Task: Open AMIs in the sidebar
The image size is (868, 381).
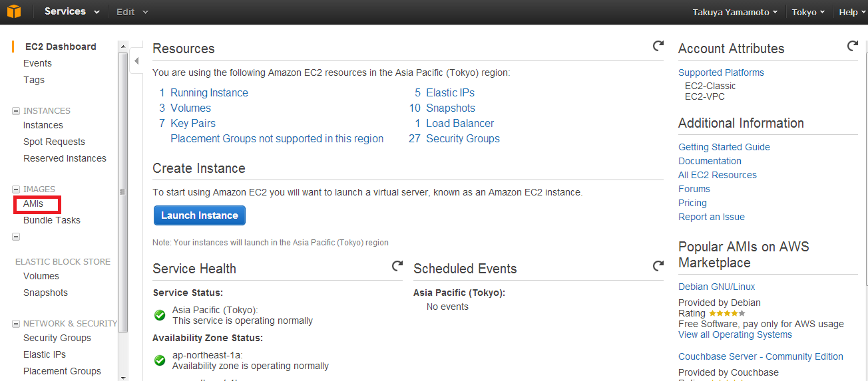Action: point(33,203)
